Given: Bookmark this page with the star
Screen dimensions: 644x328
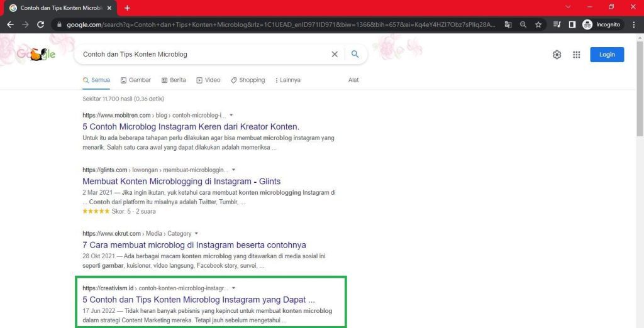Looking at the screenshot, I should coord(538,25).
